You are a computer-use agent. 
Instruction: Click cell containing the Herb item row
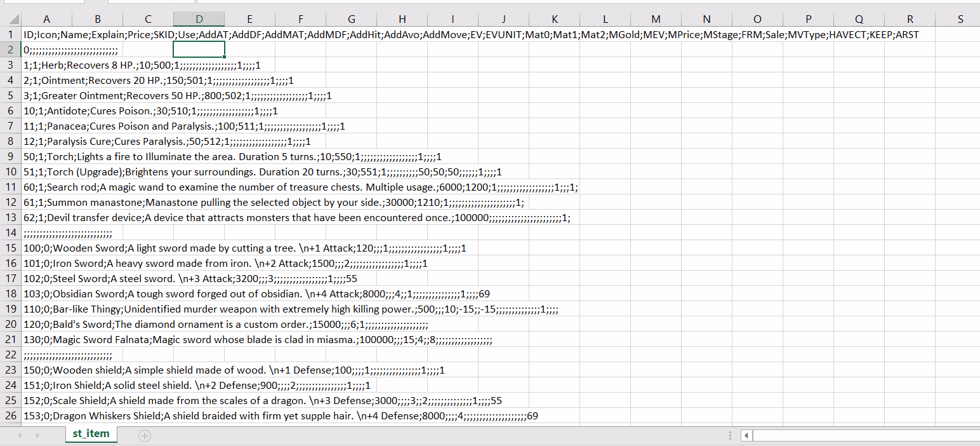pyautogui.click(x=46, y=65)
